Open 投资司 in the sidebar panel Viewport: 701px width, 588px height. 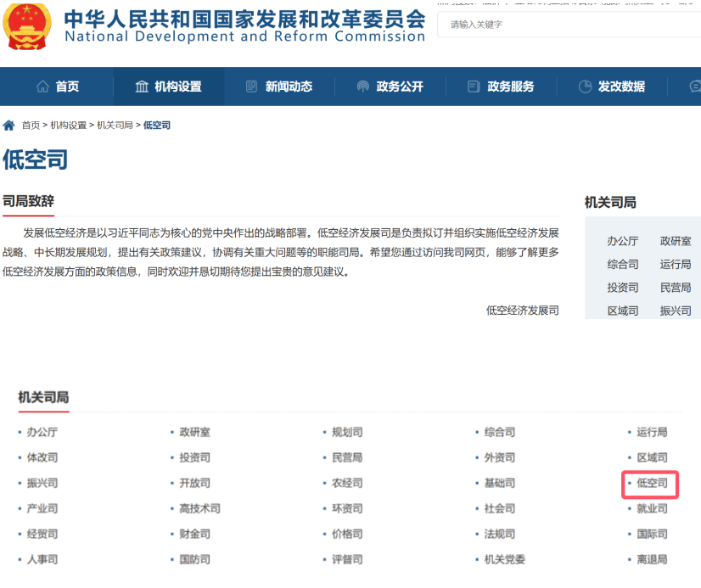(623, 288)
